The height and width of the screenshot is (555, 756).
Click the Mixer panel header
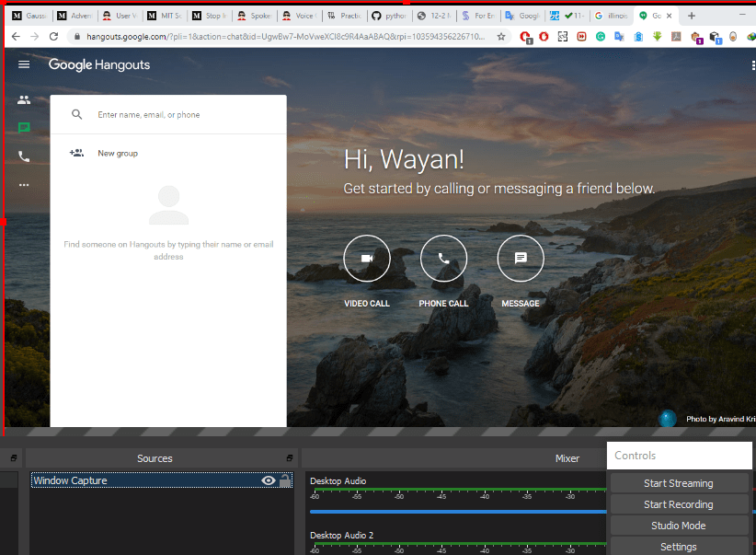(x=567, y=458)
